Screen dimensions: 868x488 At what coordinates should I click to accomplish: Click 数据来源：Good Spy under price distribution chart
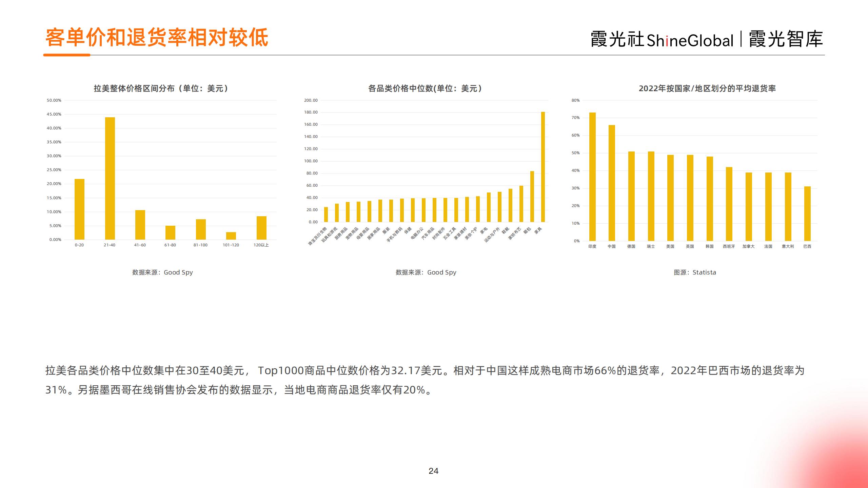pyautogui.click(x=162, y=272)
